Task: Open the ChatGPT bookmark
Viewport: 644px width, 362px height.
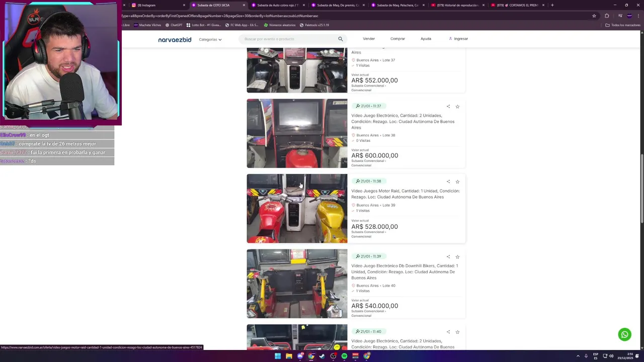Action: 174,25
